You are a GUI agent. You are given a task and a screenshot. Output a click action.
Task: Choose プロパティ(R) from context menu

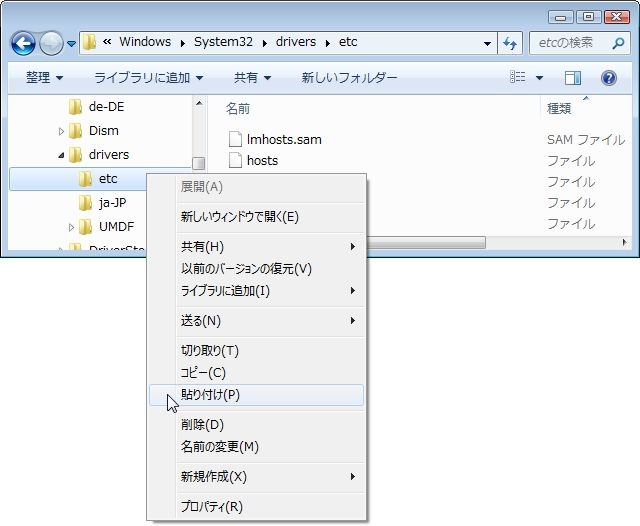256,507
